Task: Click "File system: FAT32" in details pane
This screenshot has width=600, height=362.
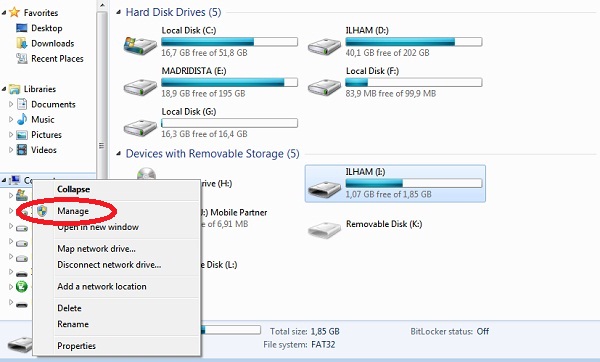Action: 299,345
